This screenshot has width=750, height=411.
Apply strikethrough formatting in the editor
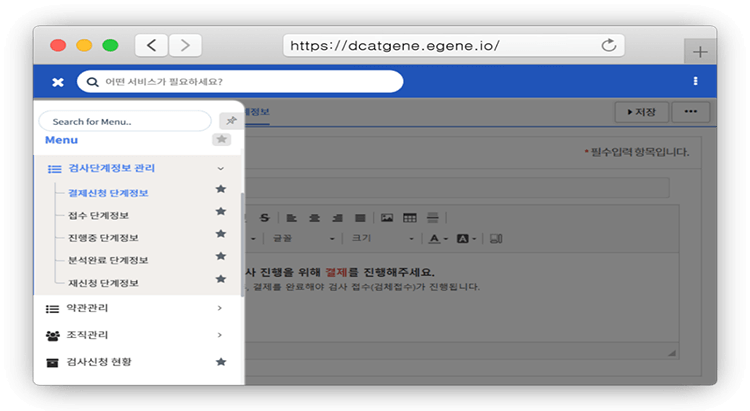coord(264,217)
